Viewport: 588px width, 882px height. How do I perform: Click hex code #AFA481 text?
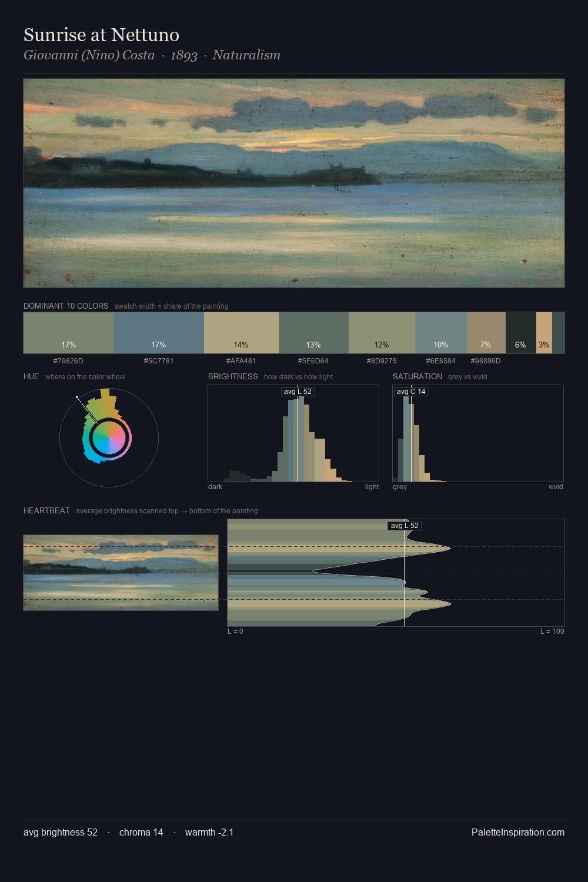241,361
